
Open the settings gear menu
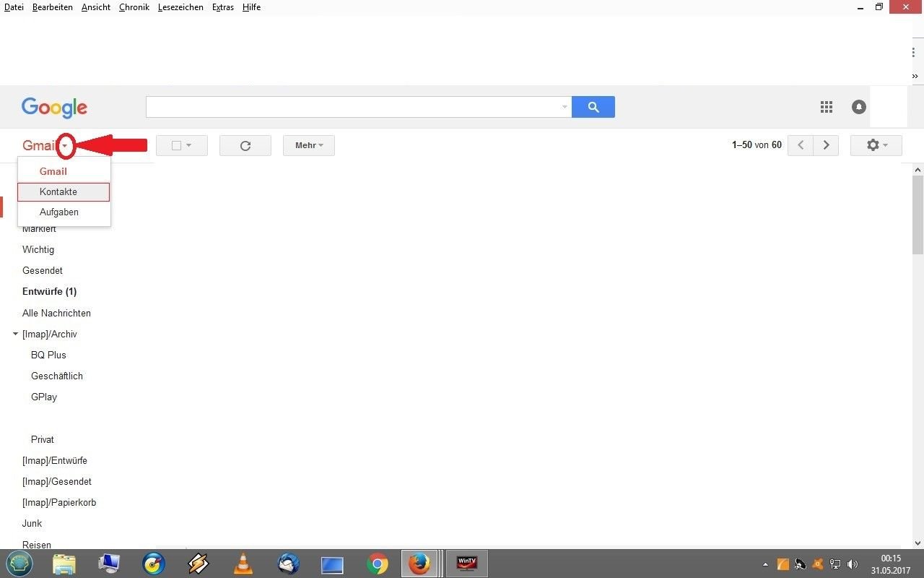876,145
